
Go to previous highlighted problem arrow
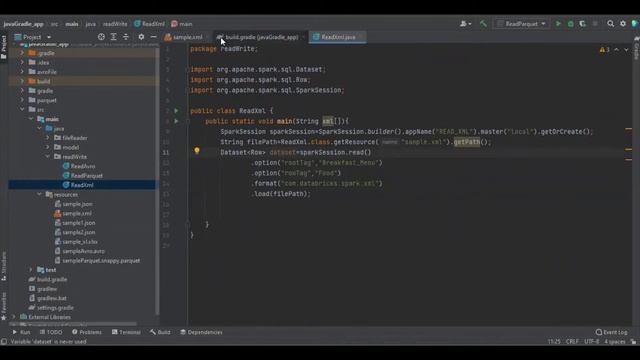coord(616,50)
